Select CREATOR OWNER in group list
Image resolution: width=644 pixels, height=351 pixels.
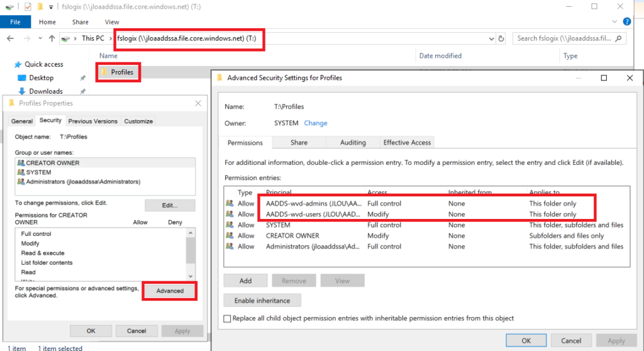click(105, 163)
